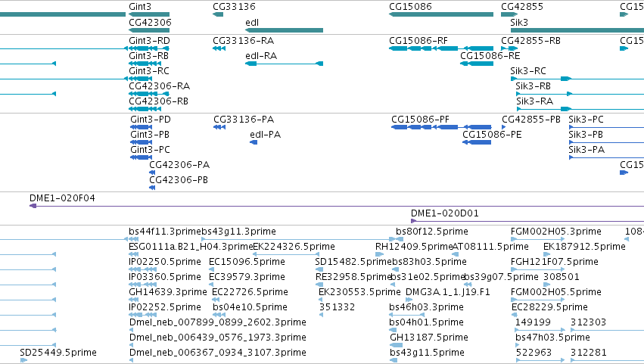Click the CG42855-PB protein label

(531, 120)
